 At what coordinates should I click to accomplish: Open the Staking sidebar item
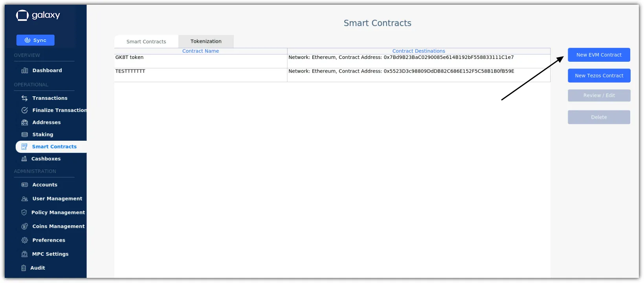coord(43,135)
